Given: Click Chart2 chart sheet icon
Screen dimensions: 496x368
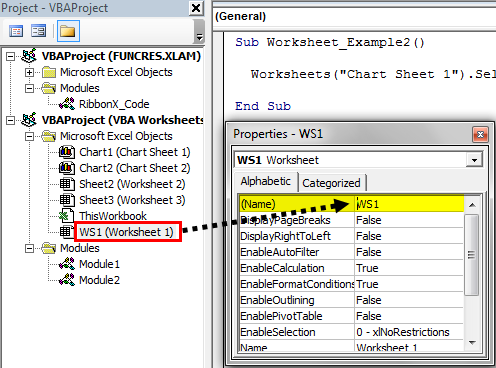Looking at the screenshot, I should (x=67, y=168).
